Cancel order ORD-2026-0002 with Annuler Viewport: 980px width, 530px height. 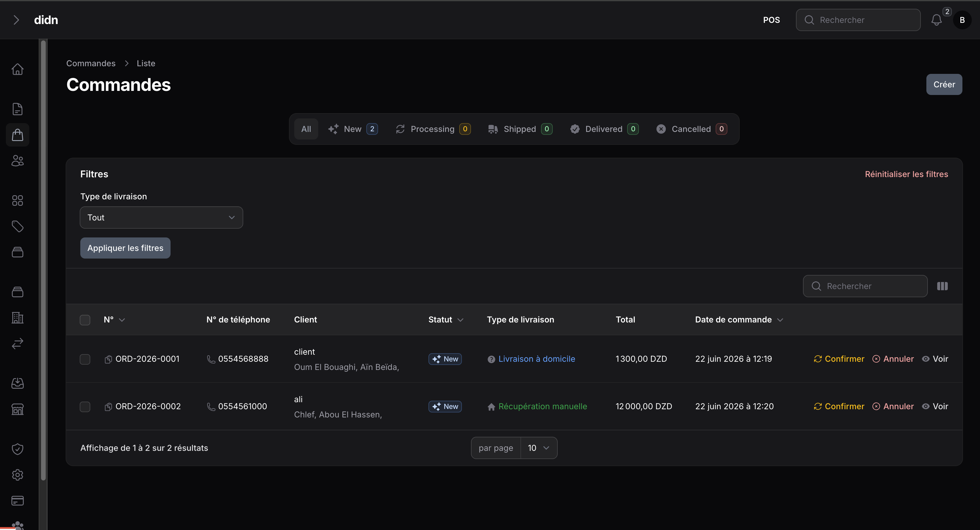893,407
